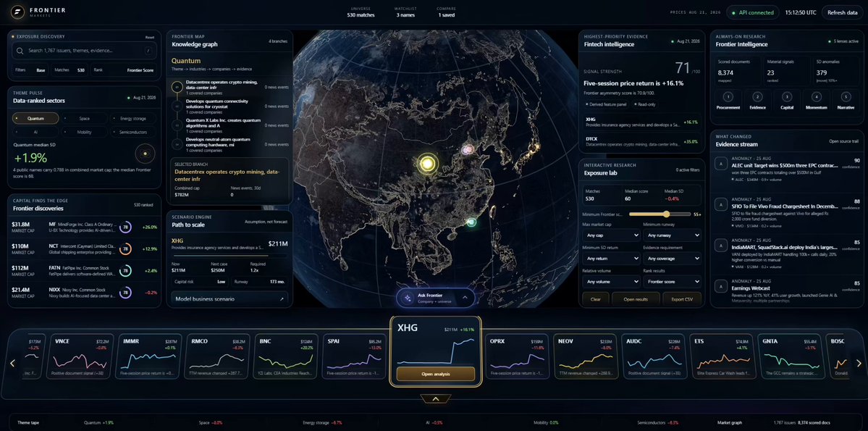Click the glowing yellow marker on the globe
This screenshot has height=431, width=868.
[x=427, y=163]
